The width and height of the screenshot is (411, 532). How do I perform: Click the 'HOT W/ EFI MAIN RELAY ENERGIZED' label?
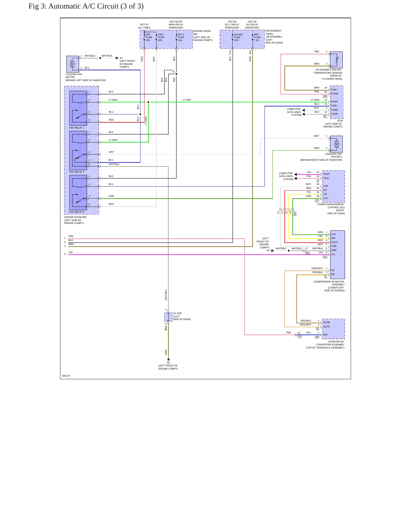coord(176,24)
